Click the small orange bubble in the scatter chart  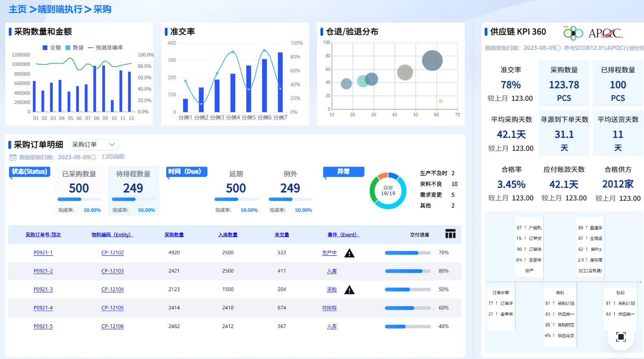coord(440,101)
